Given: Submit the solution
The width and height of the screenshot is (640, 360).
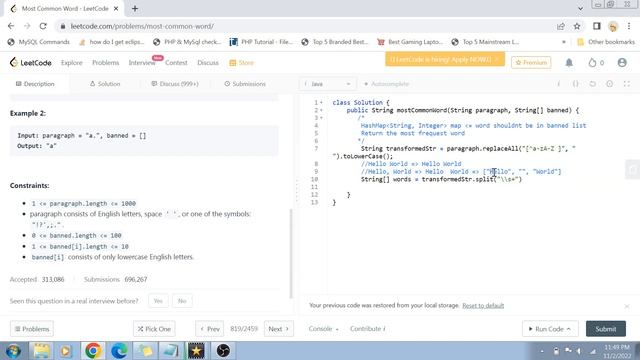Looking at the screenshot, I should point(606,329).
